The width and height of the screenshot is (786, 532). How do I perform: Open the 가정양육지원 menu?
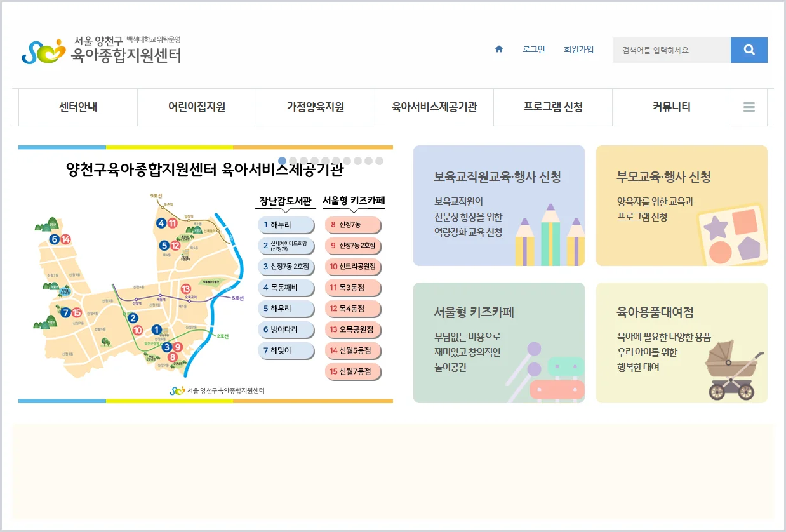316,107
